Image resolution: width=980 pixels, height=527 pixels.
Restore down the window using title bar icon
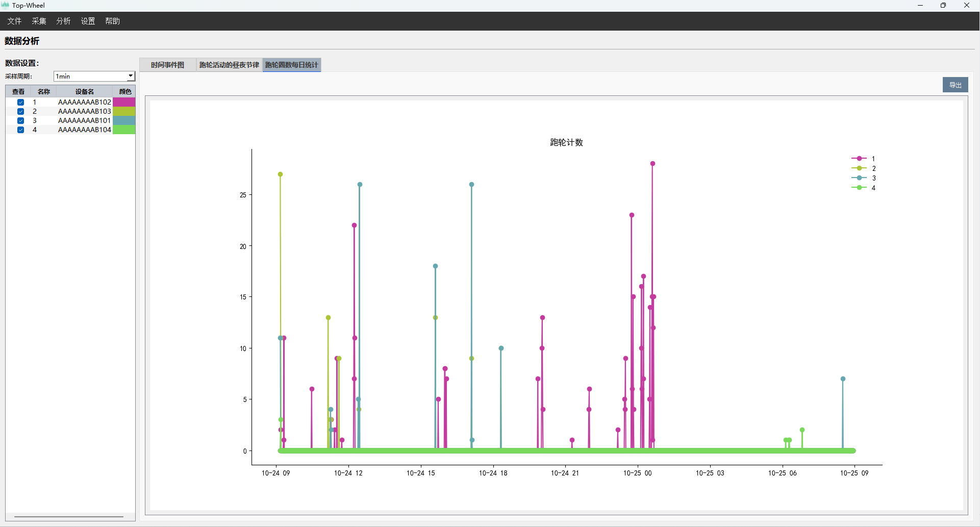click(943, 5)
